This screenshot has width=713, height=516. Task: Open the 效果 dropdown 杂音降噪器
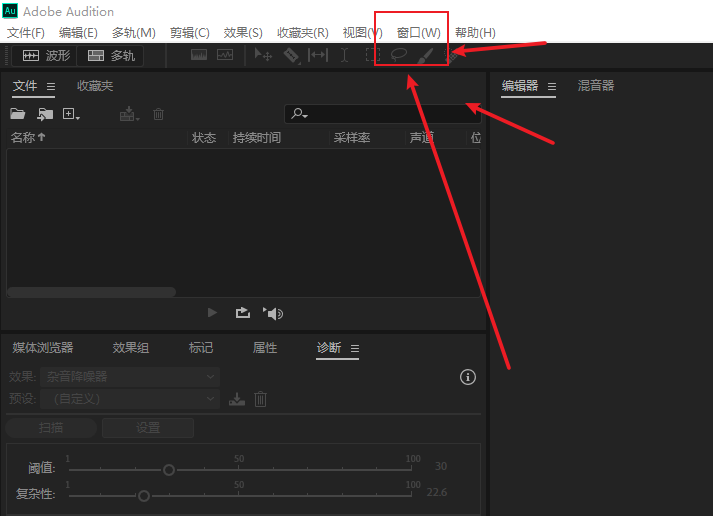(x=130, y=377)
